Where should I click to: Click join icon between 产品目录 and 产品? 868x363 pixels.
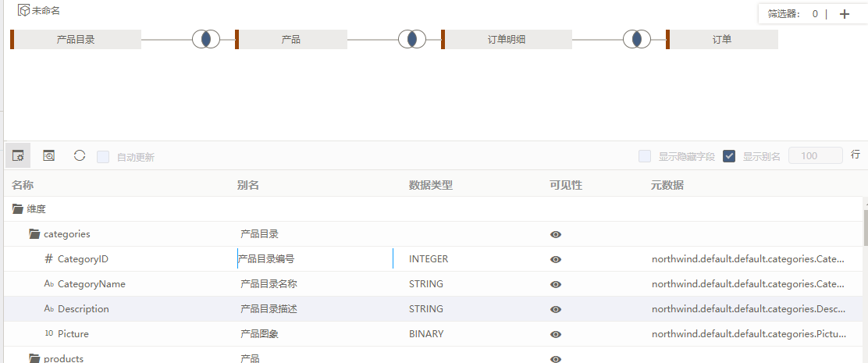click(206, 39)
